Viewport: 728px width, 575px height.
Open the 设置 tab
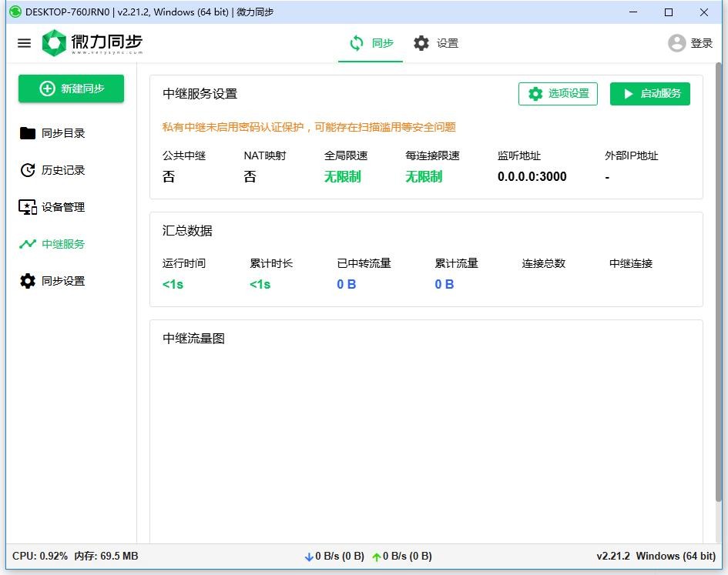tap(437, 43)
